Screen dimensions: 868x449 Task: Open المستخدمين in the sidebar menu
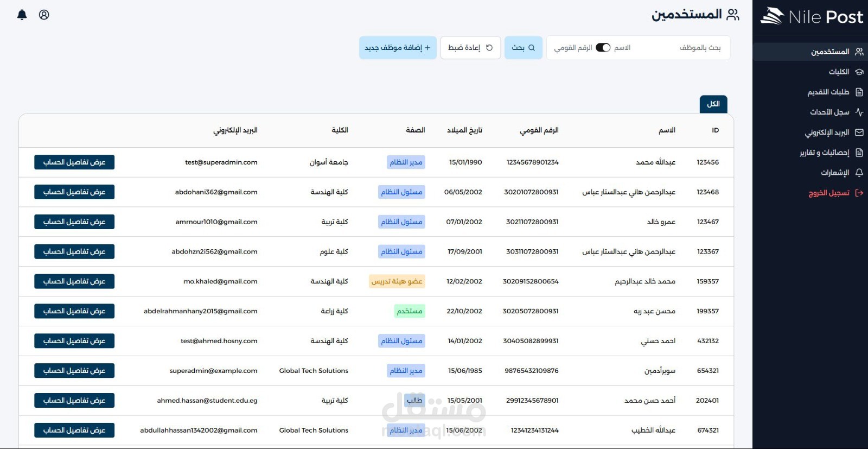(x=810, y=52)
